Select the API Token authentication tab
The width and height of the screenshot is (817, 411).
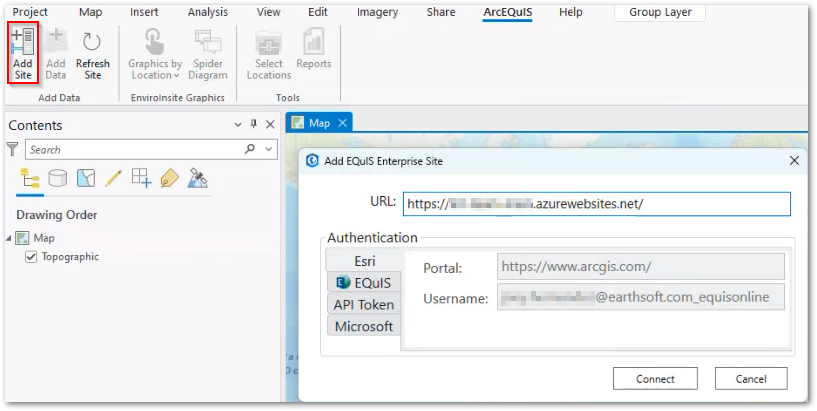[364, 305]
